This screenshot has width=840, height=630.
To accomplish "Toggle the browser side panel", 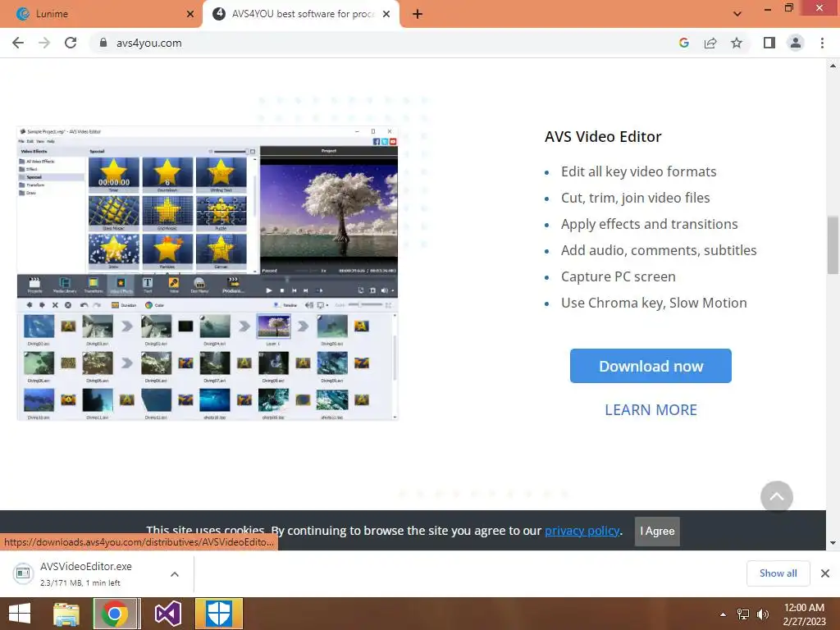I will [x=769, y=43].
